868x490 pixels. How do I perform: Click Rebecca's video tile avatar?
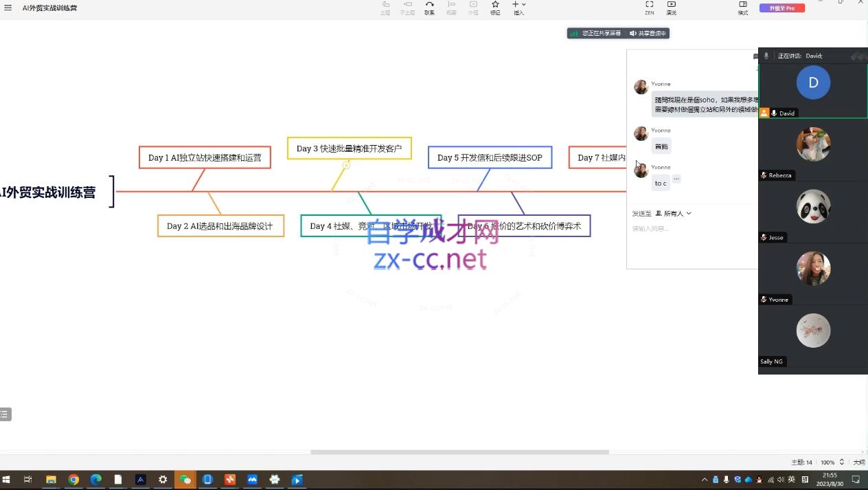pyautogui.click(x=813, y=144)
